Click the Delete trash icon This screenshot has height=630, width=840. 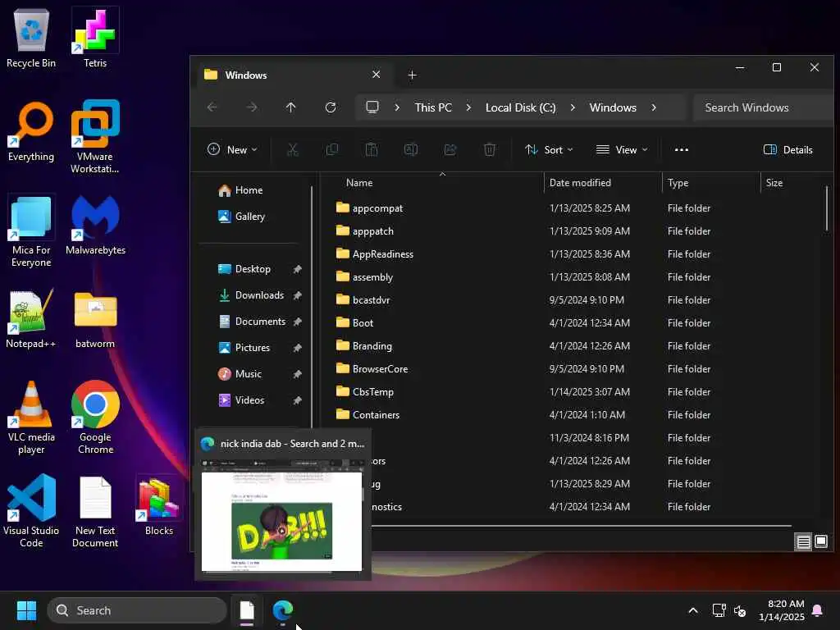coord(490,150)
